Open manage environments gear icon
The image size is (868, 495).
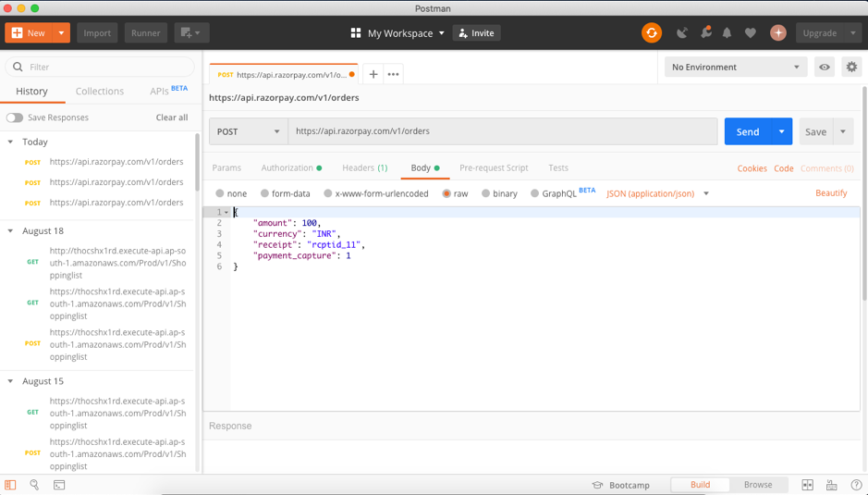851,67
